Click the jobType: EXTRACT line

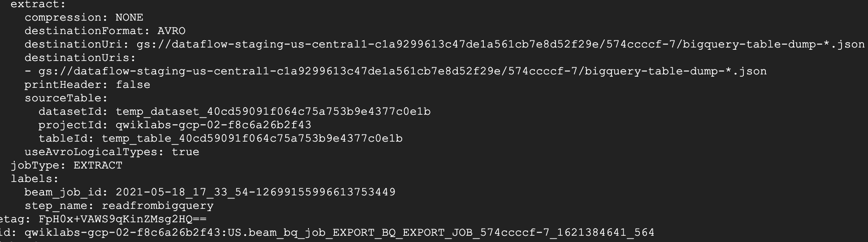[x=66, y=165]
